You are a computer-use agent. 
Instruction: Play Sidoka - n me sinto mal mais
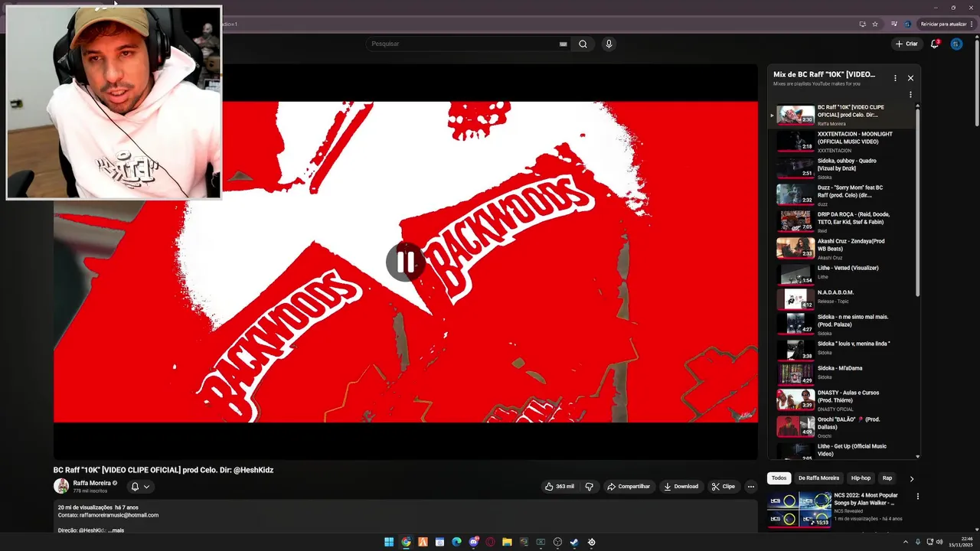point(841,324)
